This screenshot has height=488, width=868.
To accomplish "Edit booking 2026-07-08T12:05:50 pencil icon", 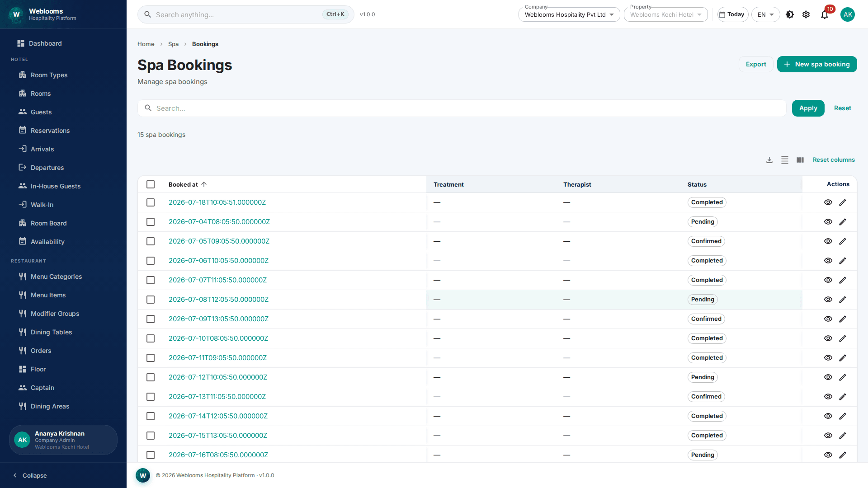I will point(843,300).
